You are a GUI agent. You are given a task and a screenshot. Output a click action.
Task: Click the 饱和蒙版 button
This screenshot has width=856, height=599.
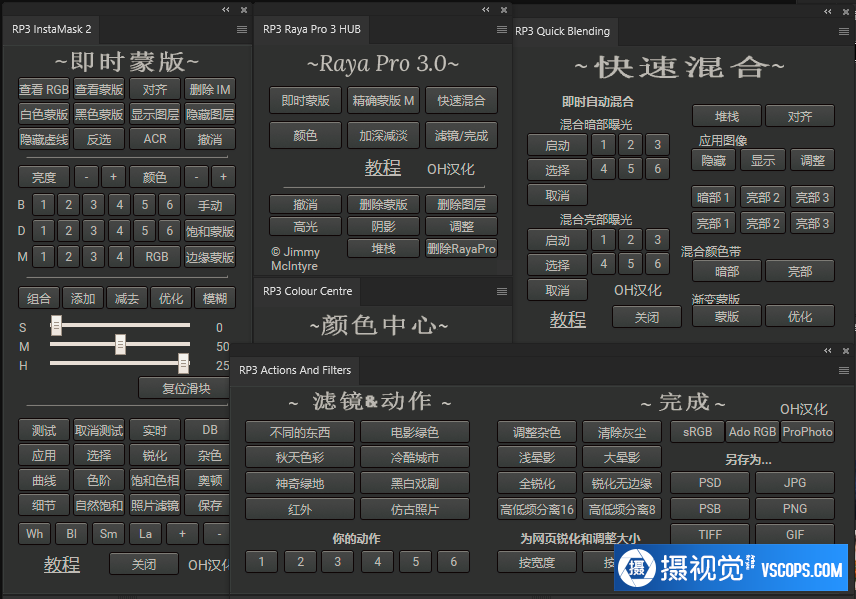tap(210, 231)
